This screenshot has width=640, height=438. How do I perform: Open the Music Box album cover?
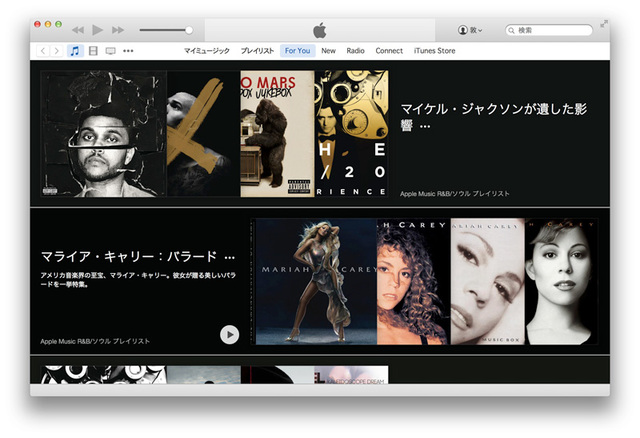point(488,282)
